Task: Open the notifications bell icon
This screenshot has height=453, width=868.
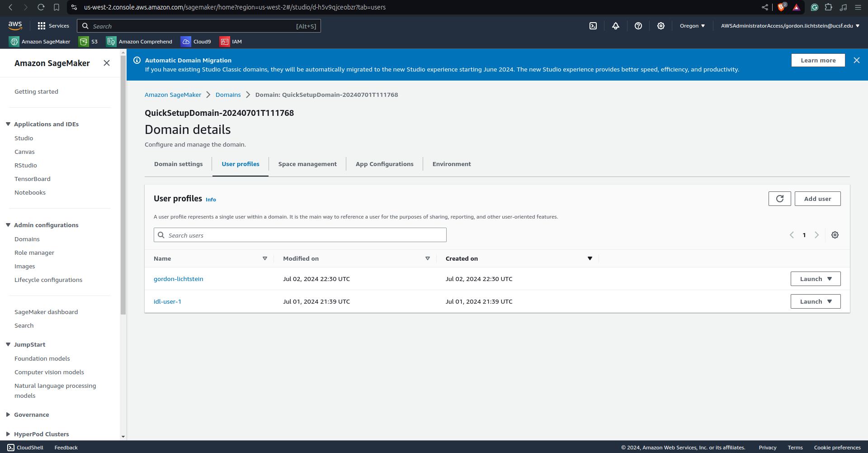Action: 616,26
